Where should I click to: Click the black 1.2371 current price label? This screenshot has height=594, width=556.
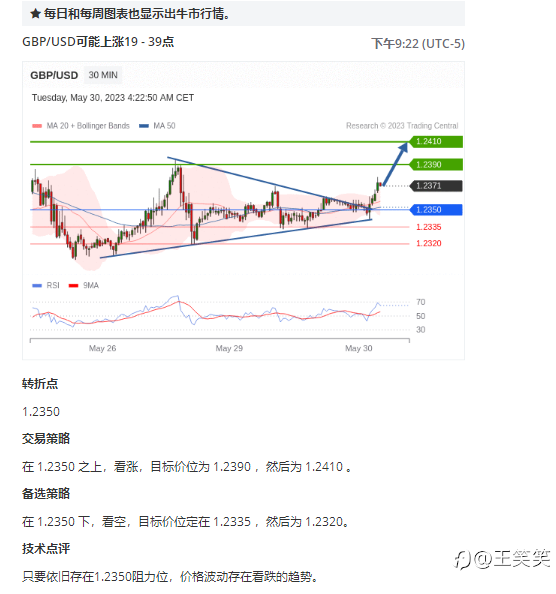tap(436, 186)
